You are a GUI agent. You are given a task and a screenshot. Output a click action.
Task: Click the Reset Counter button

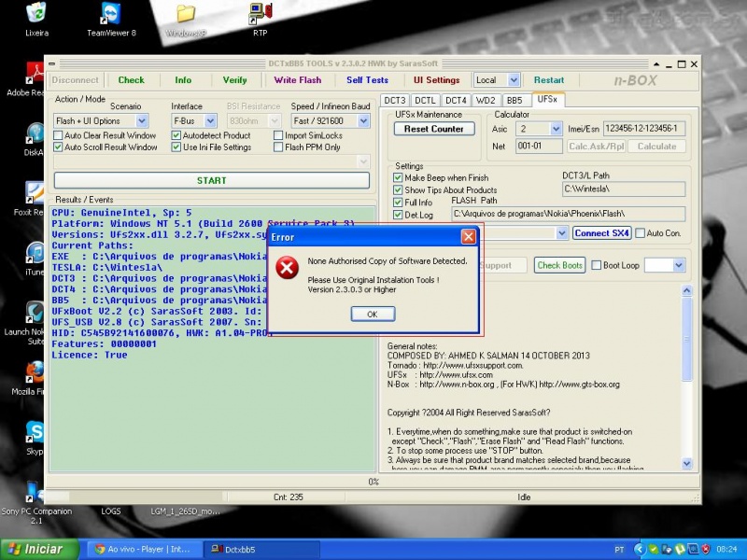(434, 129)
